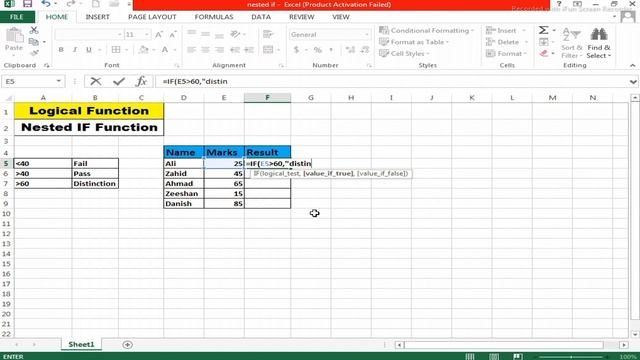Add a new sheet with plus button
This screenshot has width=640, height=360.
click(x=127, y=345)
